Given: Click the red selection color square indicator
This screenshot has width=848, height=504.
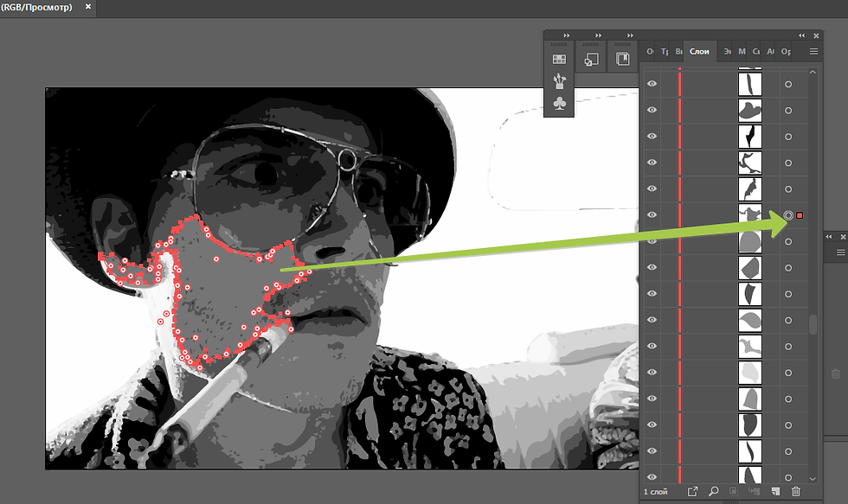Looking at the screenshot, I should click(x=800, y=215).
